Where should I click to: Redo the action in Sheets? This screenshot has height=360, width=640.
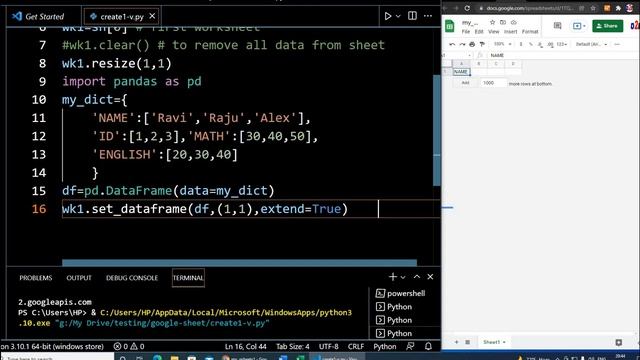tap(462, 44)
